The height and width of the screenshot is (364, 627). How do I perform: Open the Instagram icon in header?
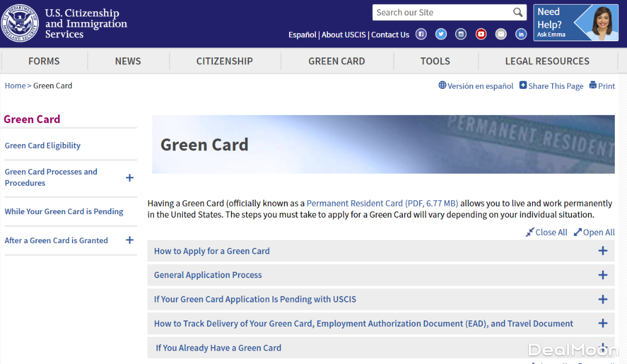click(x=461, y=34)
